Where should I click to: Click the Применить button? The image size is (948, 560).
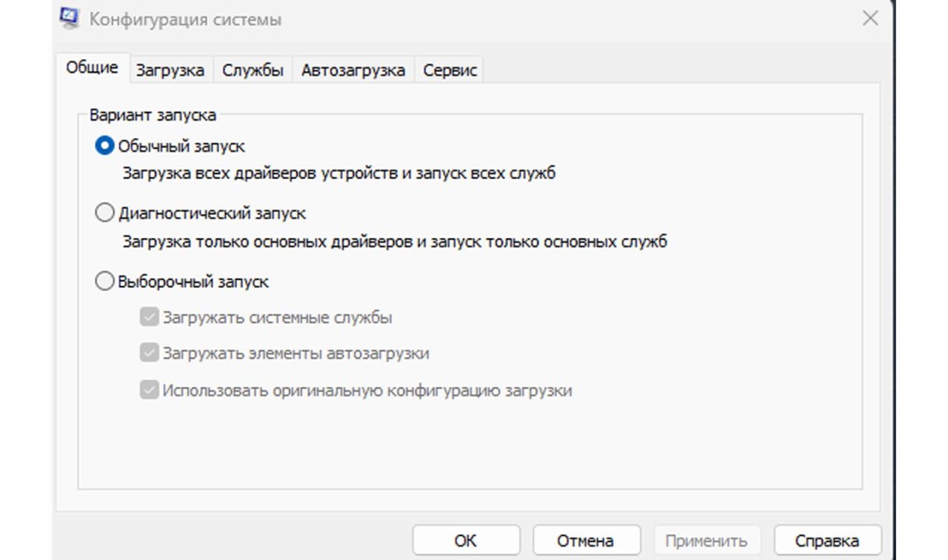click(x=706, y=541)
